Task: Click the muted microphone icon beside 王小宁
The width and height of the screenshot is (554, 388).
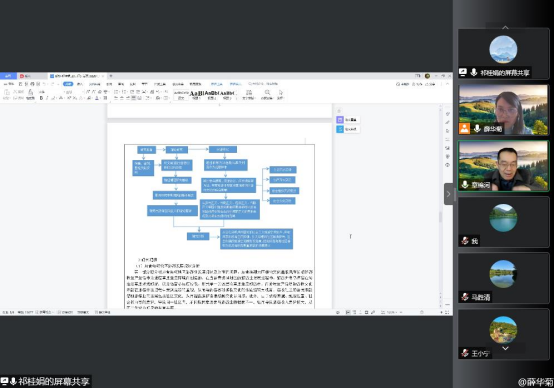Action: click(465, 353)
